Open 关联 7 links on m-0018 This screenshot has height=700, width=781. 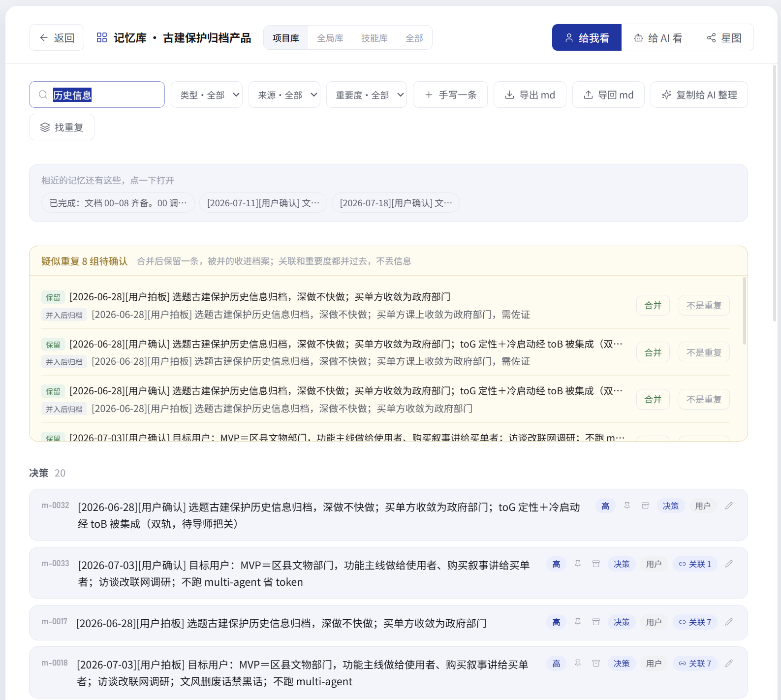point(695,664)
